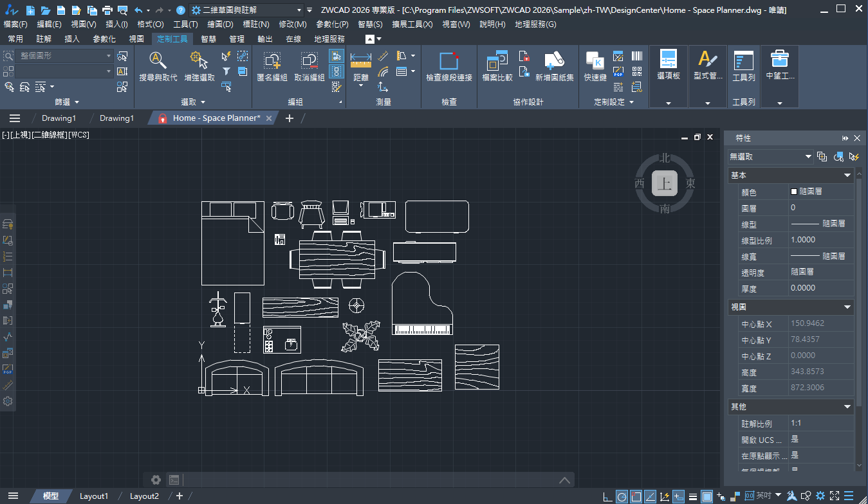Switch to the Layout1 tab
This screenshot has height=504, width=868.
[x=94, y=496]
